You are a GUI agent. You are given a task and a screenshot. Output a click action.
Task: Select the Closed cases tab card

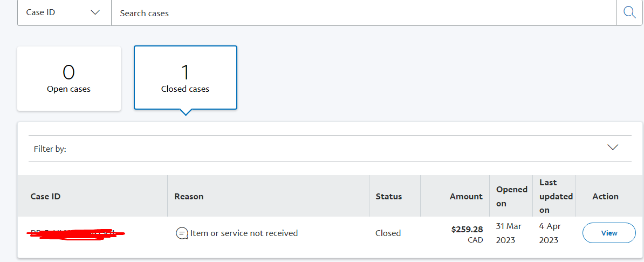pyautogui.click(x=185, y=78)
